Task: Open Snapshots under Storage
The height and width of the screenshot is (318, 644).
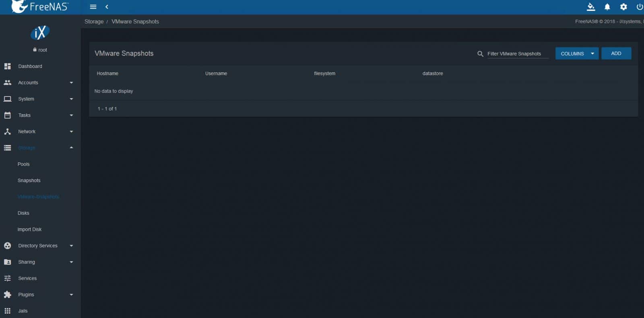Action: click(29, 181)
